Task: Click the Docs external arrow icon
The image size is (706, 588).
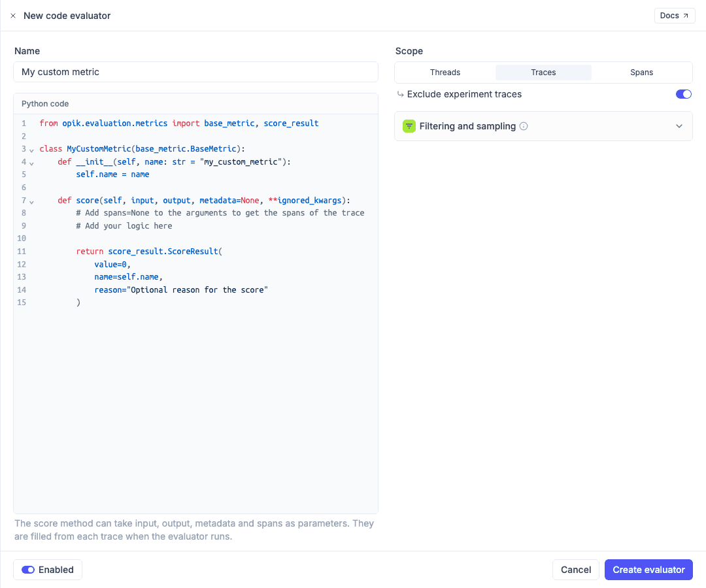Action: pyautogui.click(x=686, y=16)
